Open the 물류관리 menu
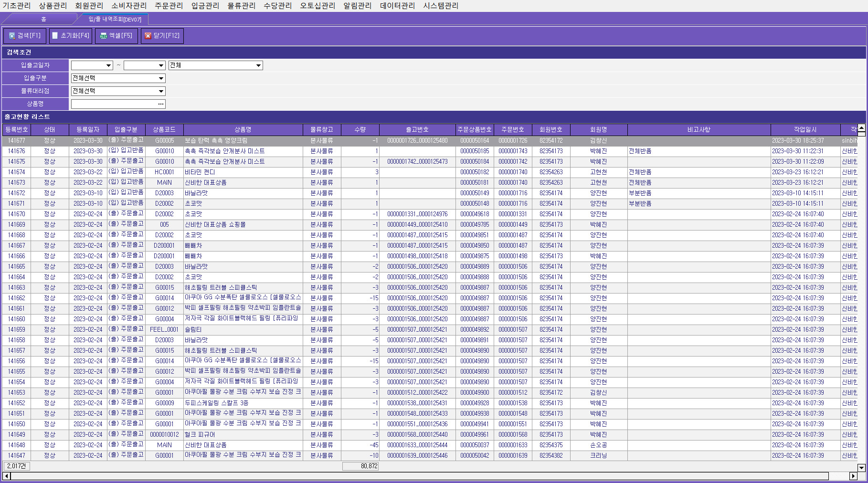The height and width of the screenshot is (483, 868). click(241, 6)
